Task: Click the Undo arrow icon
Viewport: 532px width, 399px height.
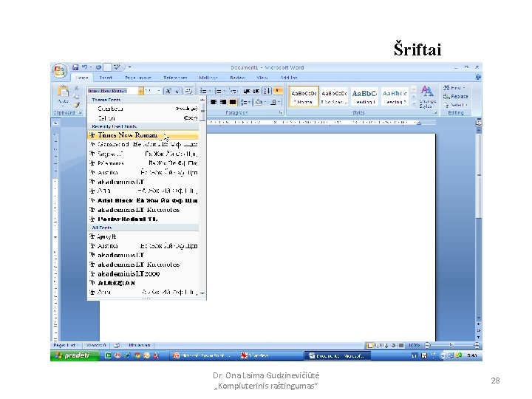Action: (x=85, y=67)
